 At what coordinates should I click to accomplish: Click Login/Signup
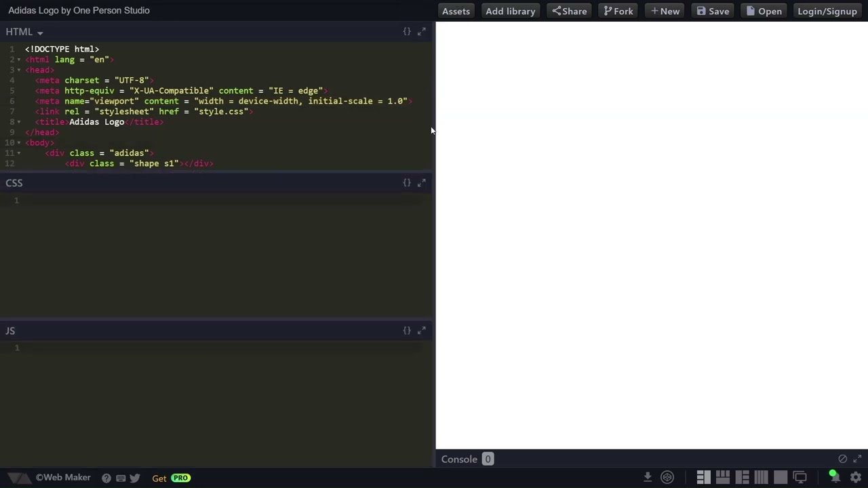(827, 11)
